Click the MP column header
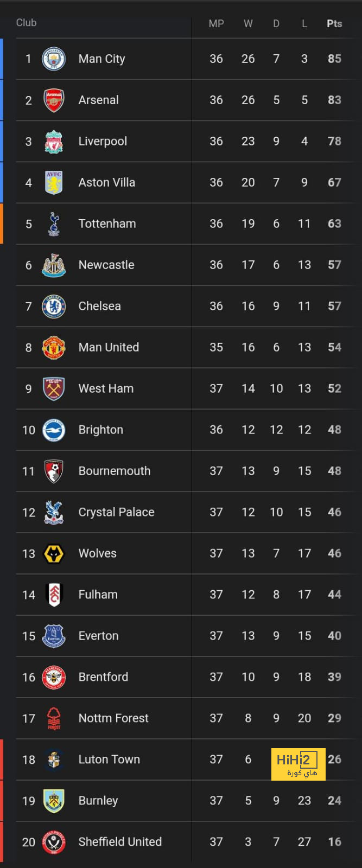 pos(217,23)
